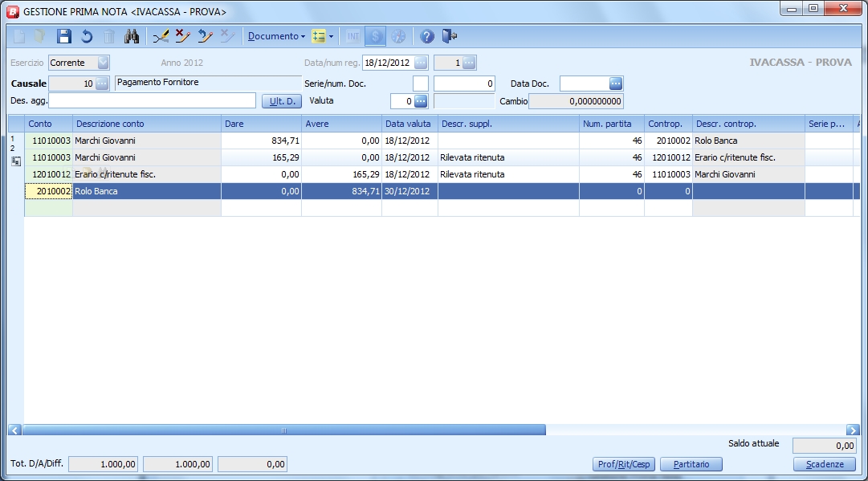
Task: Click the restore row arrow pencil icon
Action: 206,36
